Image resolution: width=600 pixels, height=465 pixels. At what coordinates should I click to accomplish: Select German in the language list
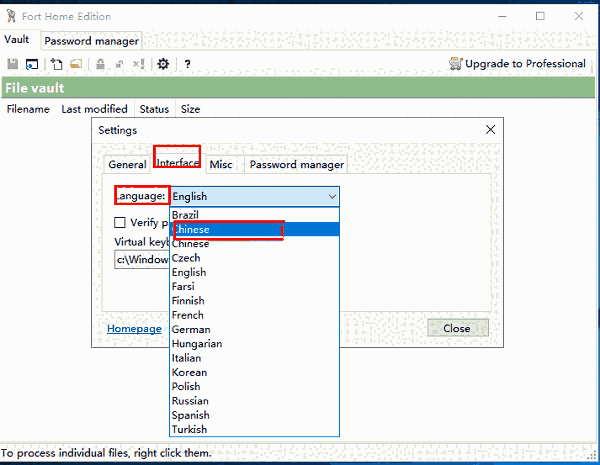pyautogui.click(x=189, y=329)
